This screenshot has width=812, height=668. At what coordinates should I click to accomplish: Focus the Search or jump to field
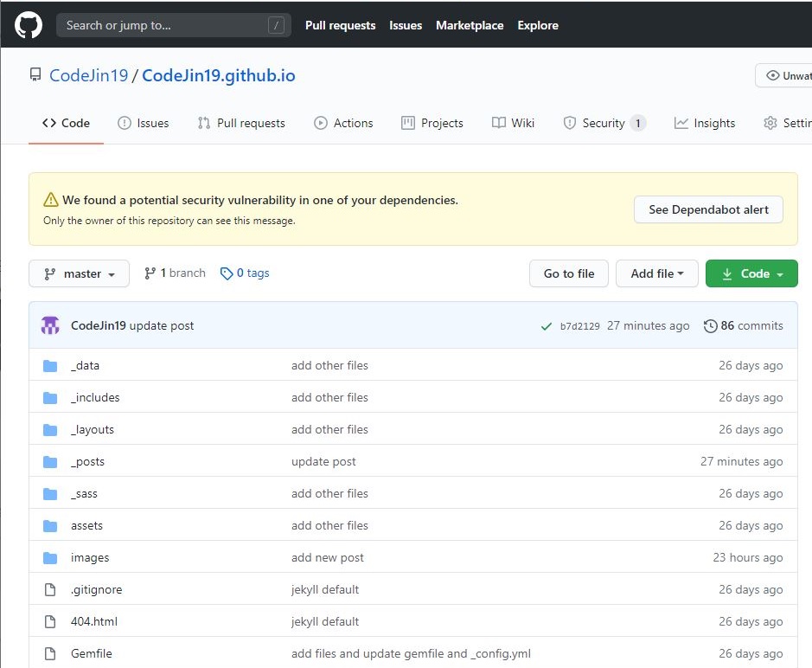(x=174, y=25)
